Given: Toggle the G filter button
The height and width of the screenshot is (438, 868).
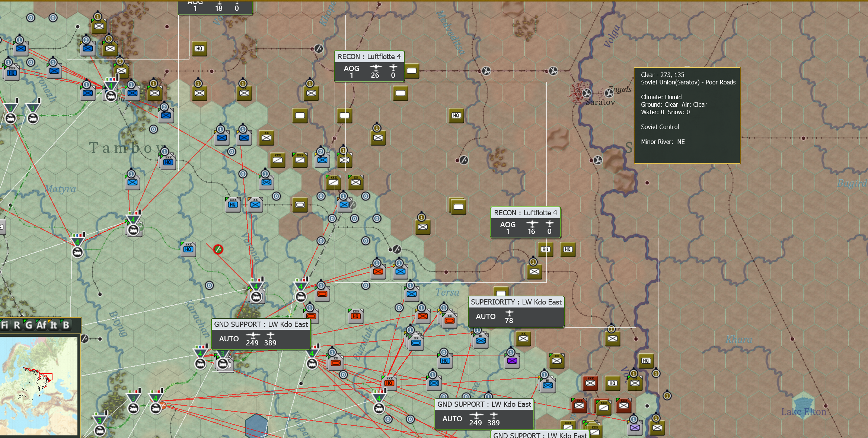Looking at the screenshot, I should click(x=28, y=325).
